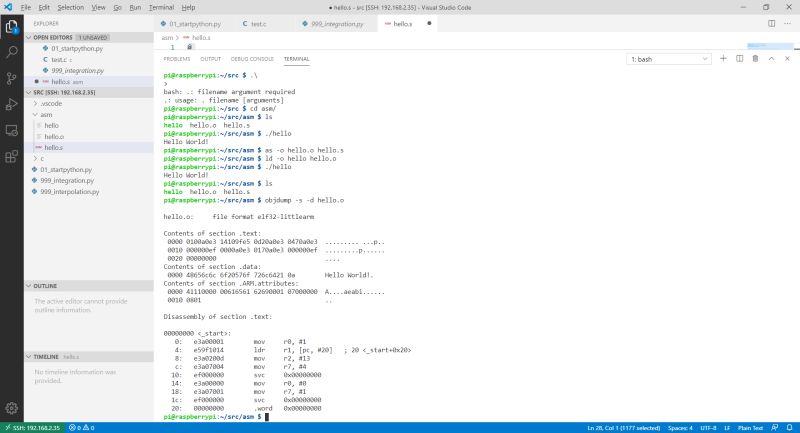Create a new terminal with plus icon

[723, 59]
